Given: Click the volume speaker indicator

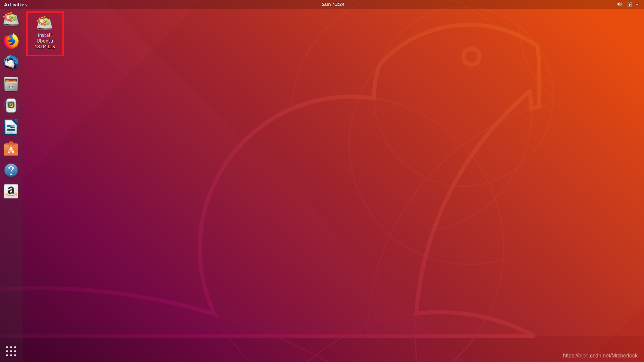Looking at the screenshot, I should pyautogui.click(x=620, y=4).
